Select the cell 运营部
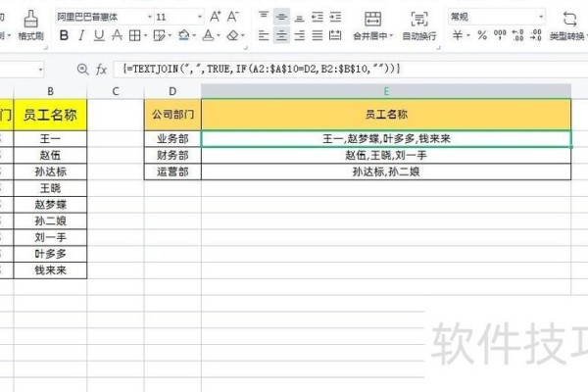The height and width of the screenshot is (392, 588). pyautogui.click(x=172, y=171)
